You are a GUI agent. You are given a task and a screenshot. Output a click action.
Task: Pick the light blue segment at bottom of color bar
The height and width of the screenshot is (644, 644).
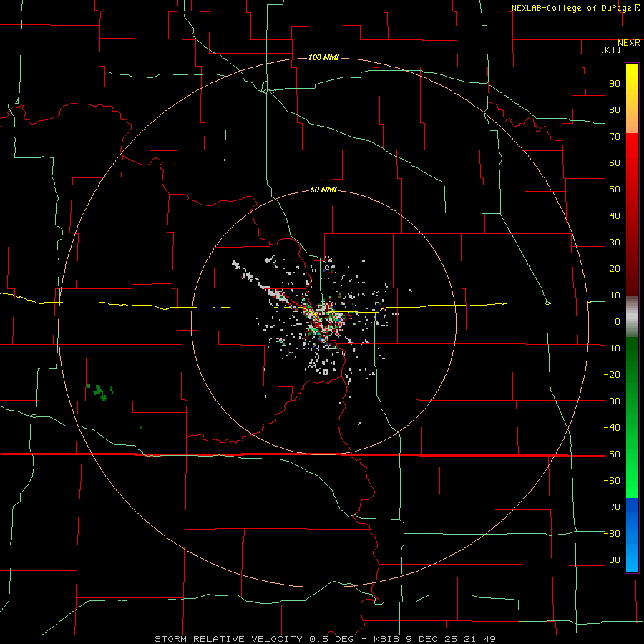point(632,560)
